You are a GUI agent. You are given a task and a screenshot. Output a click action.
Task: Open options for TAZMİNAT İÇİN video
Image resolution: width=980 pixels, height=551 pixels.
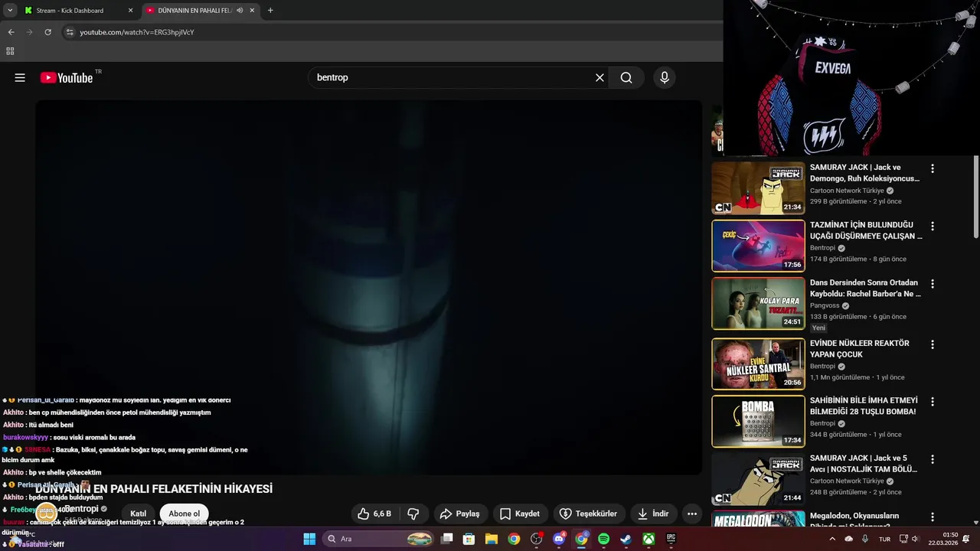coord(932,227)
